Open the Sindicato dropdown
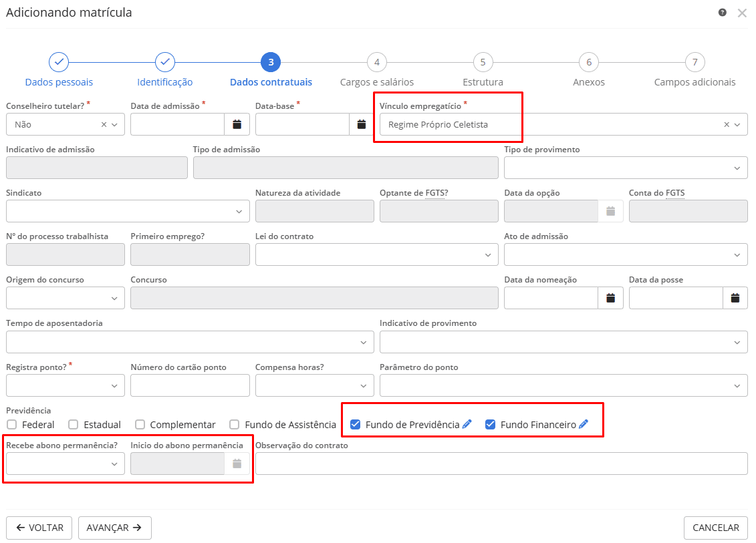This screenshot has width=756, height=543. (128, 211)
